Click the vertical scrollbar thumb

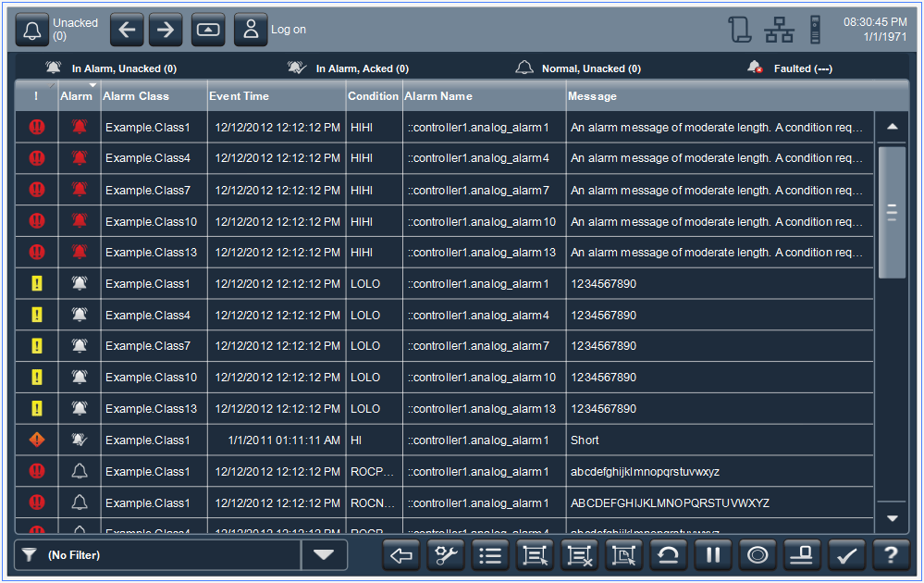[x=893, y=212]
